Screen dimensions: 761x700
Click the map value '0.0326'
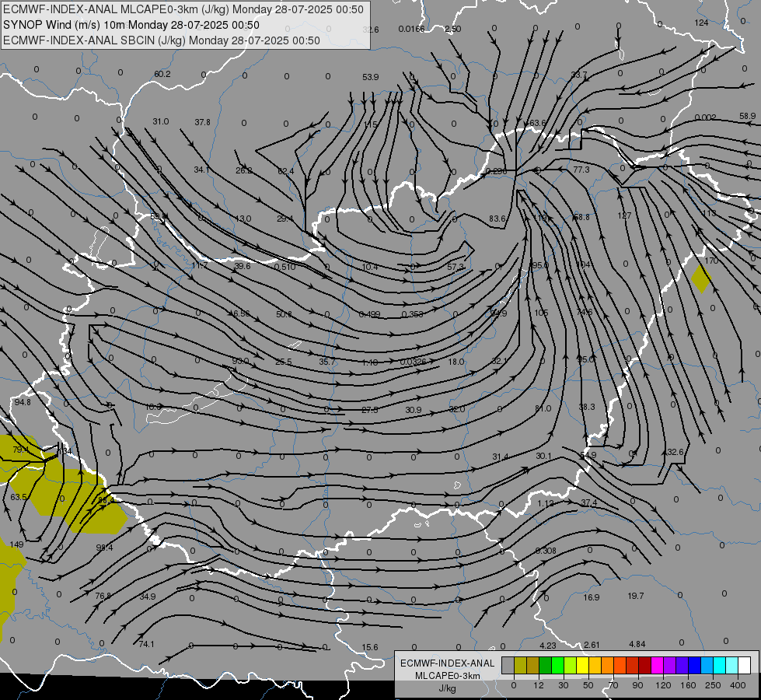[413, 362]
